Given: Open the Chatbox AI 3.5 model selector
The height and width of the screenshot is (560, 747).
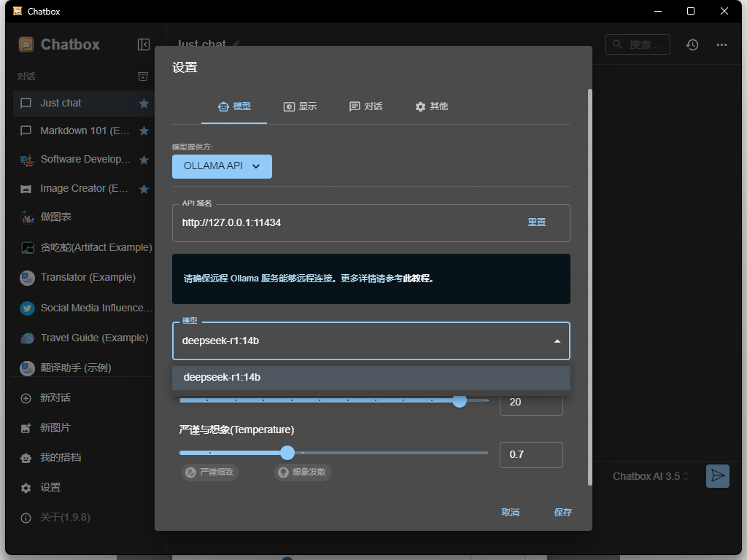Looking at the screenshot, I should [x=651, y=476].
